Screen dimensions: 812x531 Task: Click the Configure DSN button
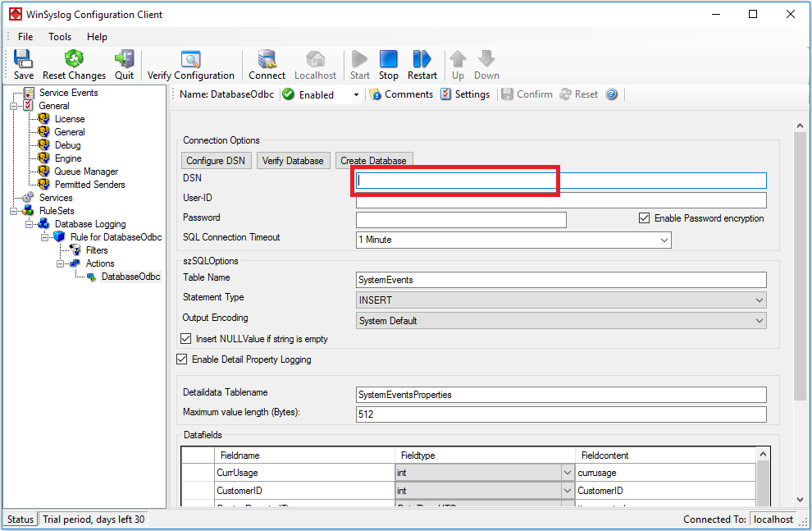[216, 161]
